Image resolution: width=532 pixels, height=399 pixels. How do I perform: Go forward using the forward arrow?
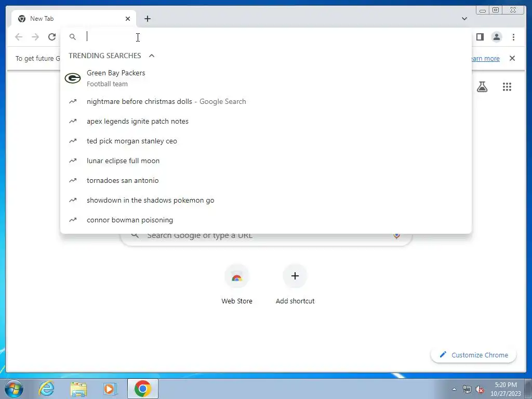35,37
